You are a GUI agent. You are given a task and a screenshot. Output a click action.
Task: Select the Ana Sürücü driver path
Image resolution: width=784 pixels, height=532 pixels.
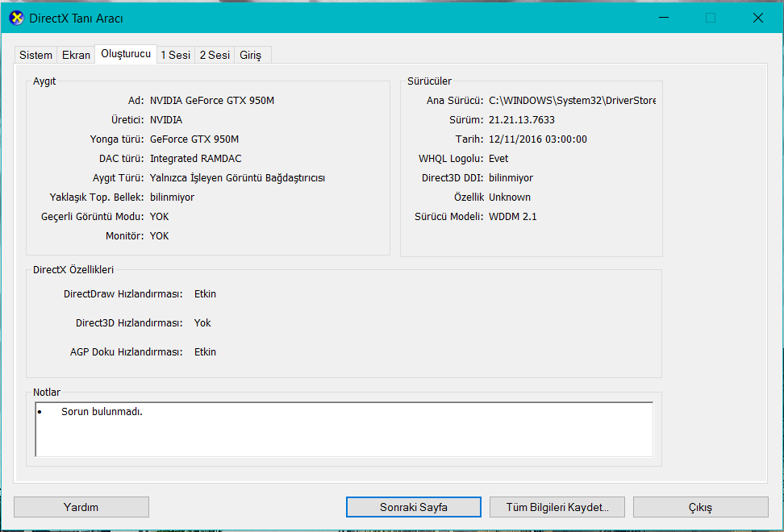point(572,101)
